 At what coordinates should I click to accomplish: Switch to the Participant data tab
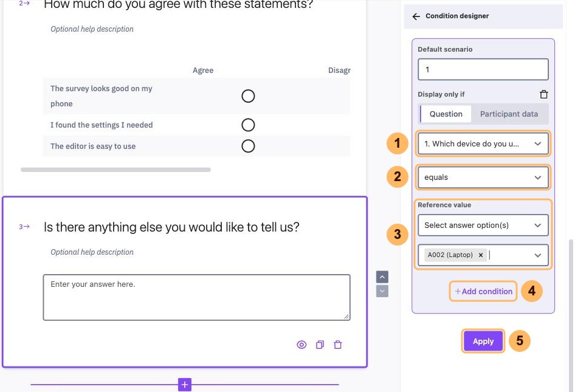coord(509,114)
